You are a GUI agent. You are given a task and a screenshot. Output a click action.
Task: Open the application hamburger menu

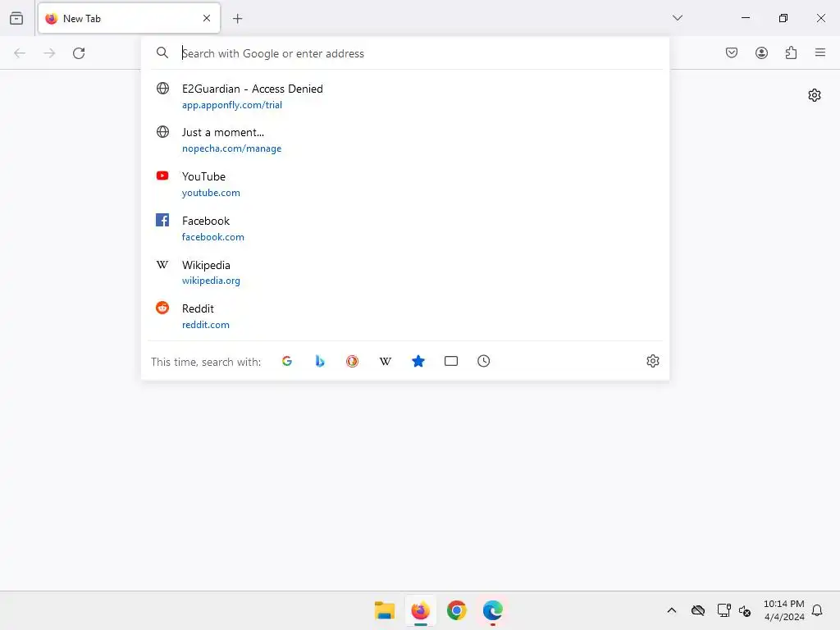(820, 52)
